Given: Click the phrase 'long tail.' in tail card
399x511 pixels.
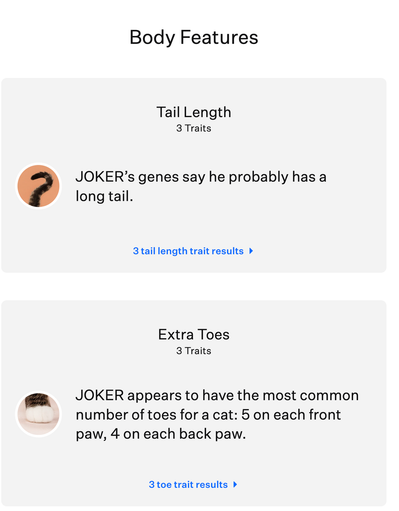Looking at the screenshot, I should pyautogui.click(x=104, y=196).
